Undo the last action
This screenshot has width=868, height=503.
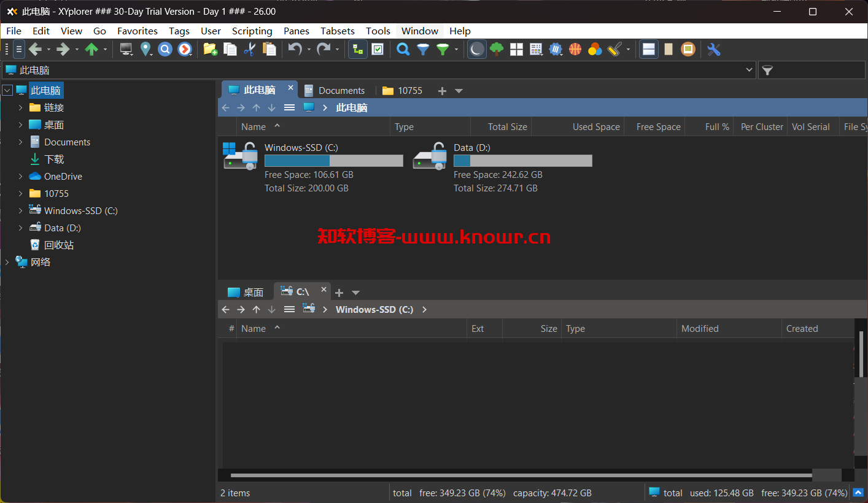click(x=295, y=50)
